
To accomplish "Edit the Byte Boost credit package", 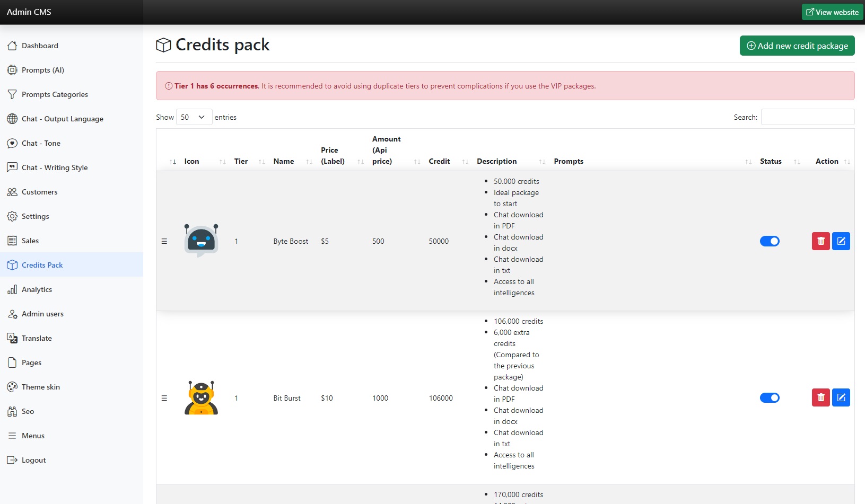I will (x=841, y=241).
